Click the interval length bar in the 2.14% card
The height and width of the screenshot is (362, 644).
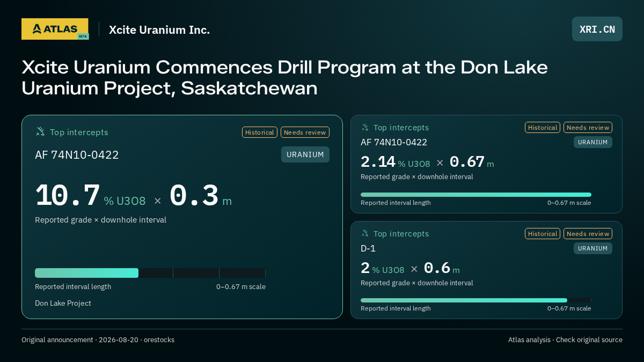pyautogui.click(x=476, y=195)
